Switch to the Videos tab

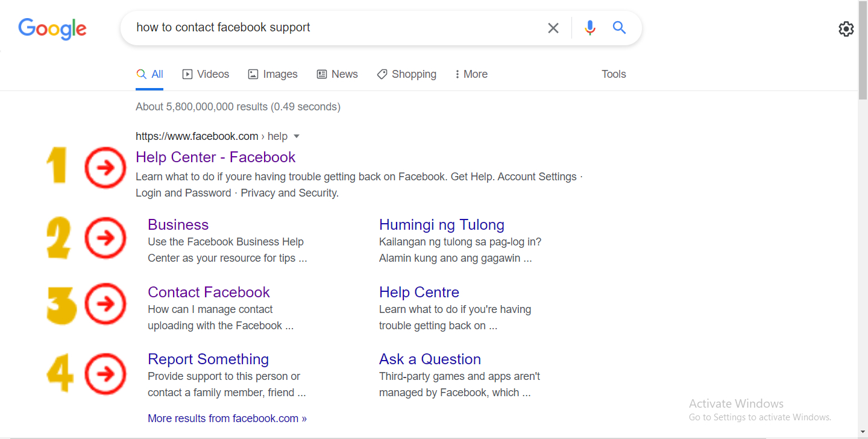point(206,74)
